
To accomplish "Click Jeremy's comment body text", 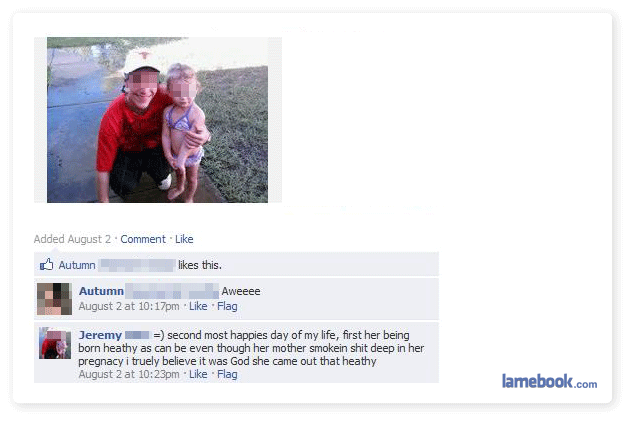I will (x=251, y=348).
